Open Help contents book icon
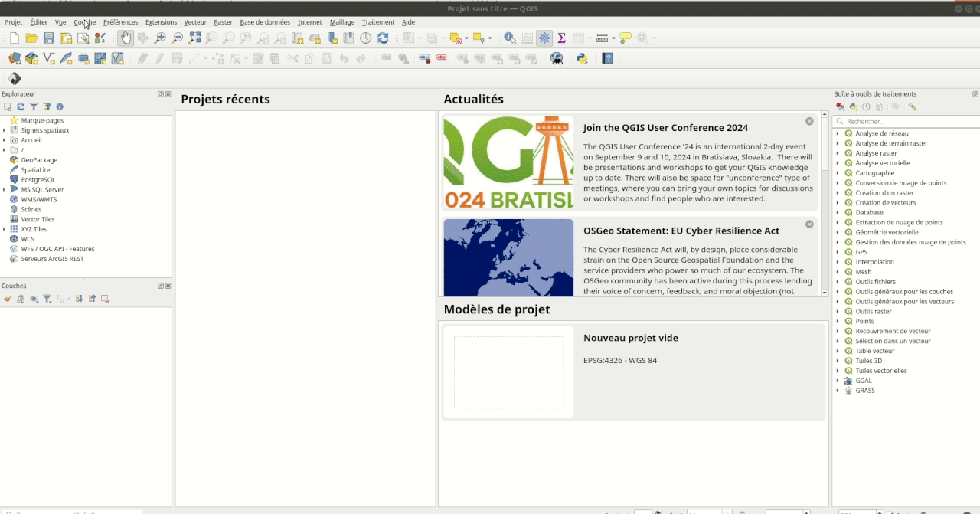The width and height of the screenshot is (980, 514). click(608, 58)
